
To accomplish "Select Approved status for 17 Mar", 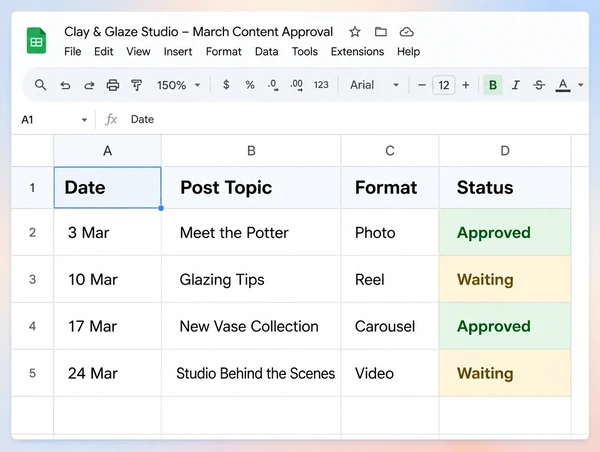I will 505,326.
